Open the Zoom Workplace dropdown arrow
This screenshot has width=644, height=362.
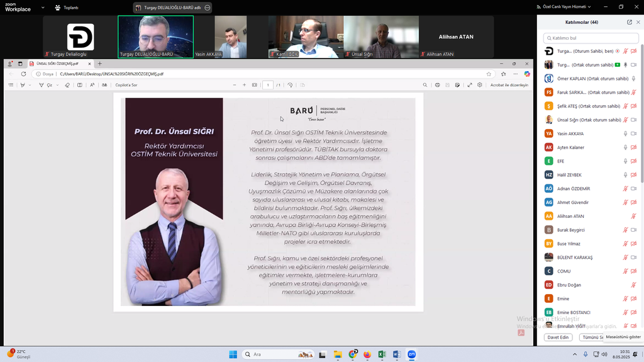tap(43, 8)
